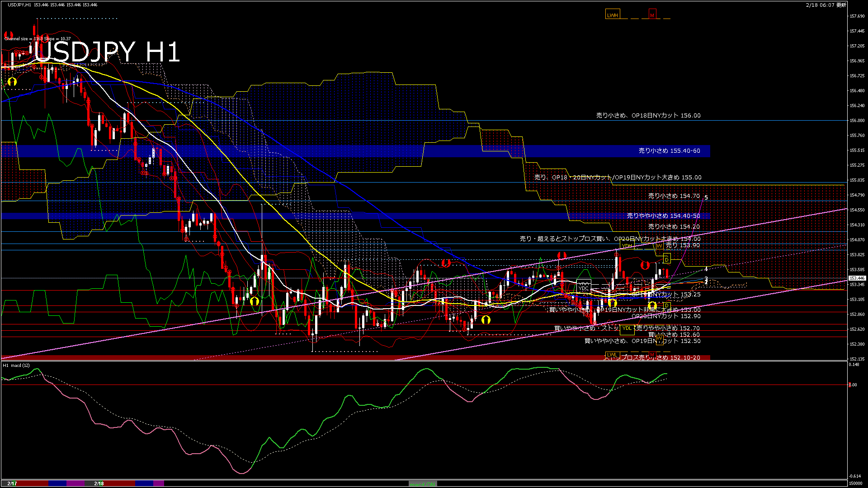
Task: Click the YDC yesterday-close label box
Action: click(584, 288)
